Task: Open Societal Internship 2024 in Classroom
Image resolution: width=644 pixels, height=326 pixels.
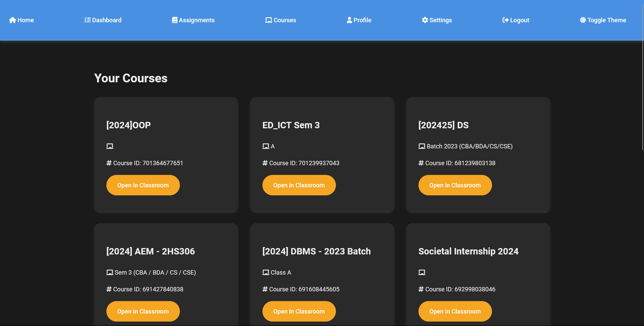Action: (455, 311)
